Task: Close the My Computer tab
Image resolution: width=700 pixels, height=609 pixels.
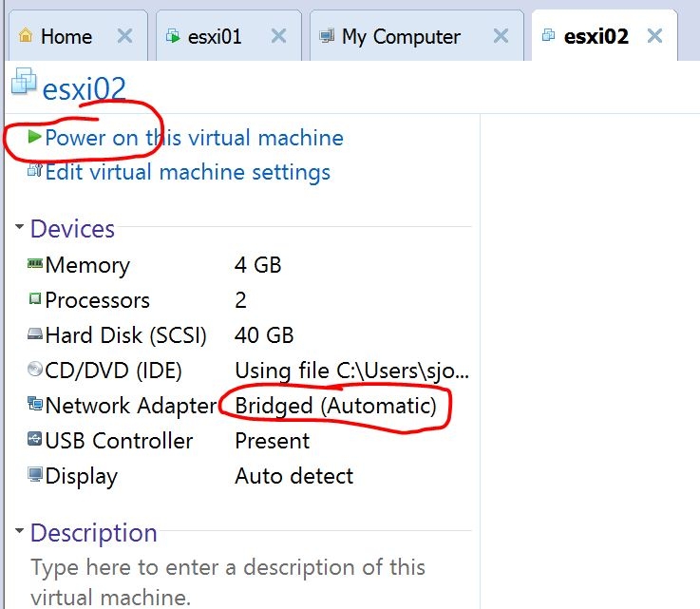Action: click(501, 36)
